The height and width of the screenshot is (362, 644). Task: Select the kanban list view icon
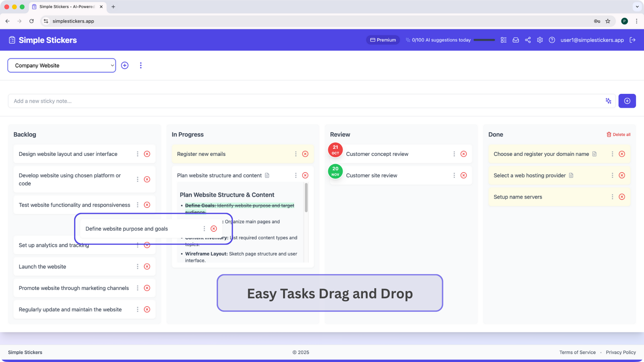tap(503, 40)
